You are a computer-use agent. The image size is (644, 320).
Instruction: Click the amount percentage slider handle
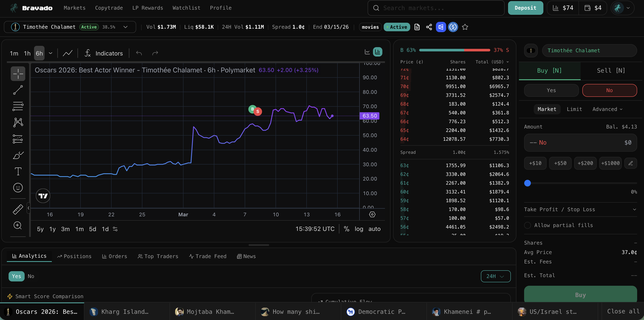(528, 183)
